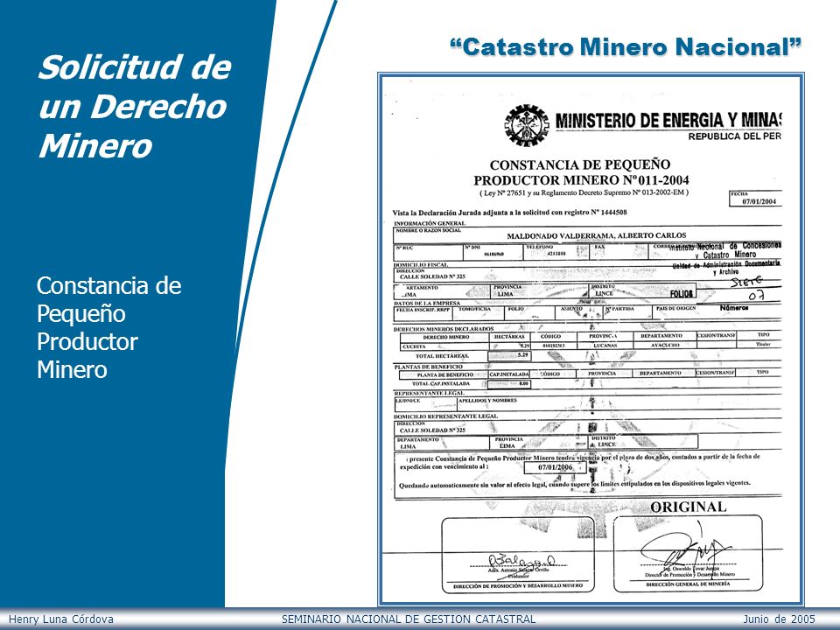
Task: Click the 'INFORMACIÓN GENERAL' section label
Action: pyautogui.click(x=430, y=223)
